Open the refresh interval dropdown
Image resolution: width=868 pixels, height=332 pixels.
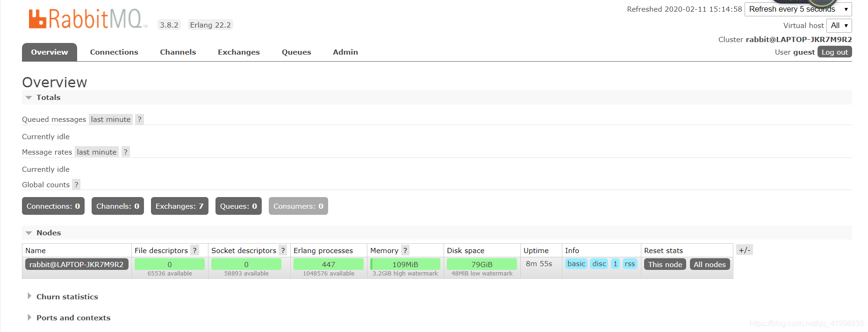pos(798,9)
